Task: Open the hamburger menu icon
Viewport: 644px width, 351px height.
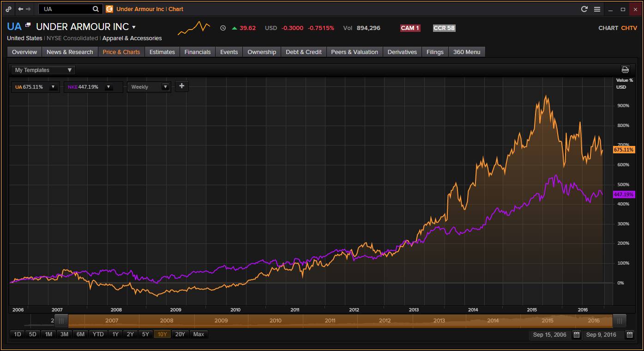Action: 597,9
